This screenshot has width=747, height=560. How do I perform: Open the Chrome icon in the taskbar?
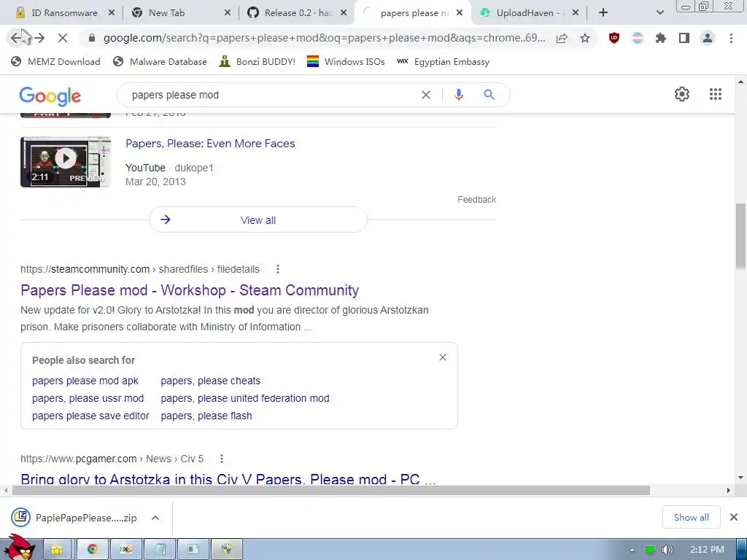coord(93,550)
